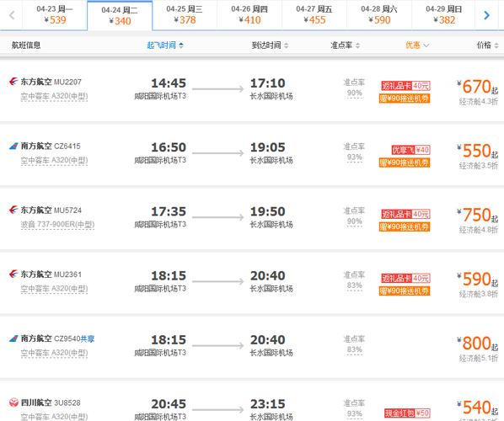Go to previous dates with left arrow
This screenshot has height=421, width=504.
point(12,15)
